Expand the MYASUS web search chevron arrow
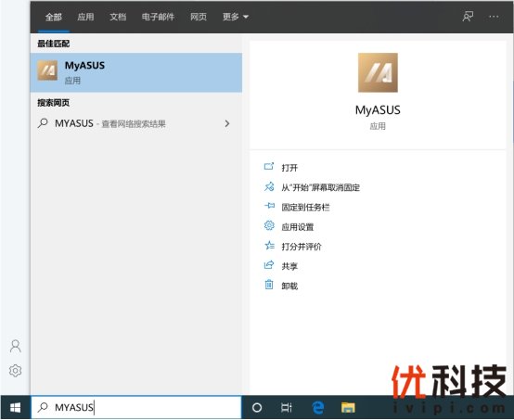This screenshot has height=420, width=514. click(227, 123)
